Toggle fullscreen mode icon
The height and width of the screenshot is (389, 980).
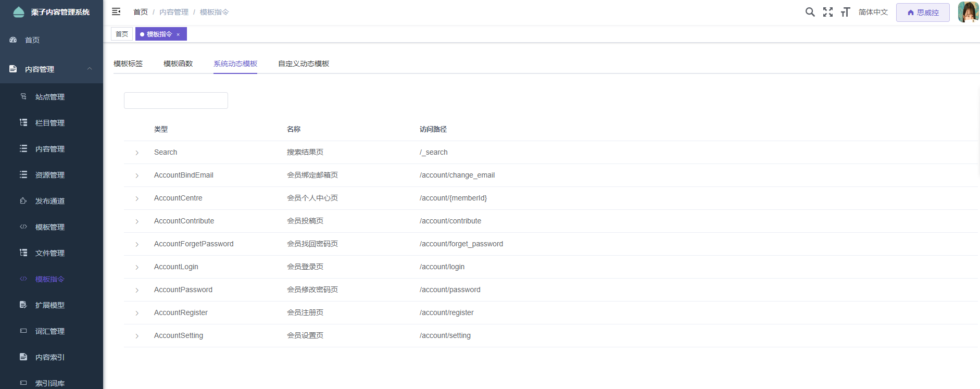827,12
